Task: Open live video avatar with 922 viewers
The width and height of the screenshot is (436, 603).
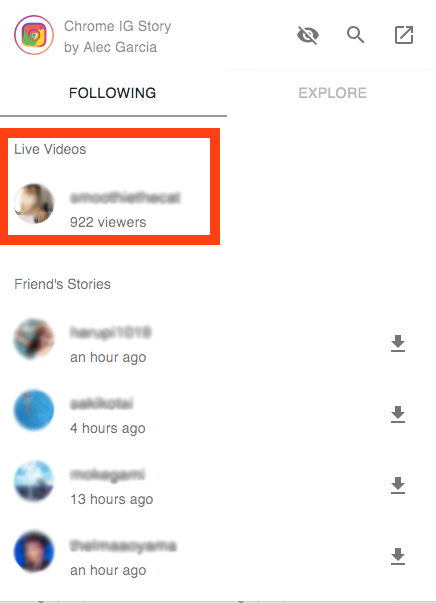Action: coord(34,203)
